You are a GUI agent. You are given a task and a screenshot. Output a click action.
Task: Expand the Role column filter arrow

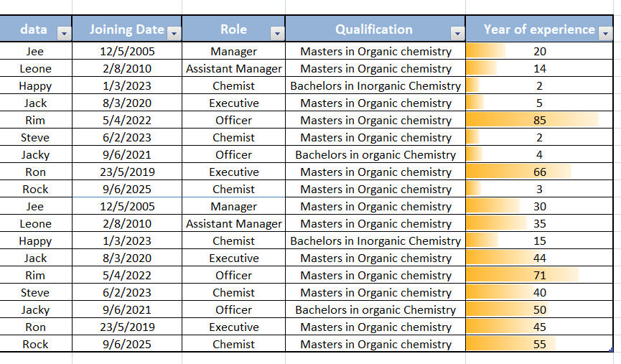[276, 34]
